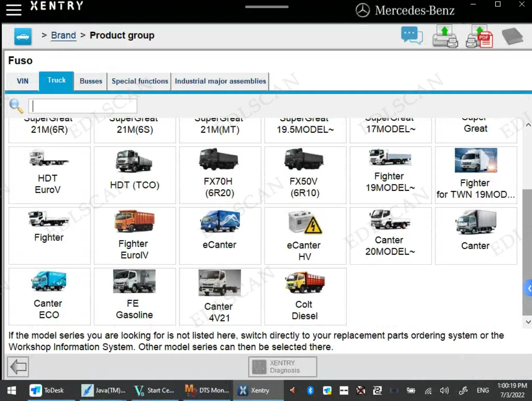Click the XENTRY Diagnosis button
Image resolution: width=532 pixels, height=401 pixels.
coord(283,367)
